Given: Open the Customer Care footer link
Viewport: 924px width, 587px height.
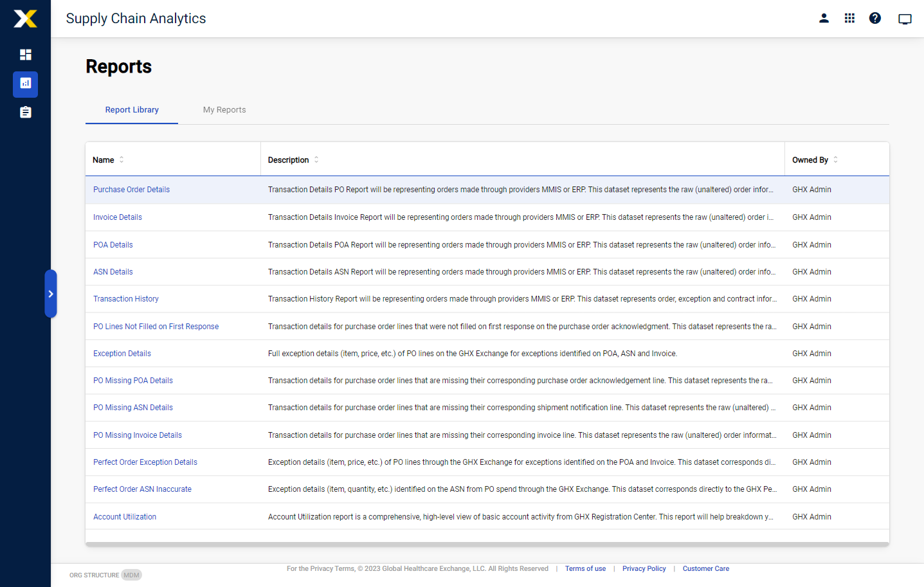Looking at the screenshot, I should click(x=705, y=569).
